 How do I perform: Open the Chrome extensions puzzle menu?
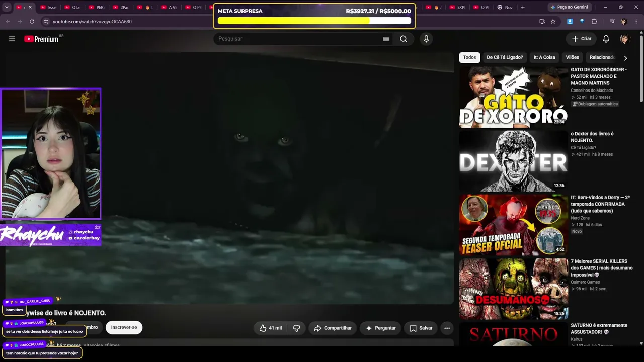tap(594, 22)
